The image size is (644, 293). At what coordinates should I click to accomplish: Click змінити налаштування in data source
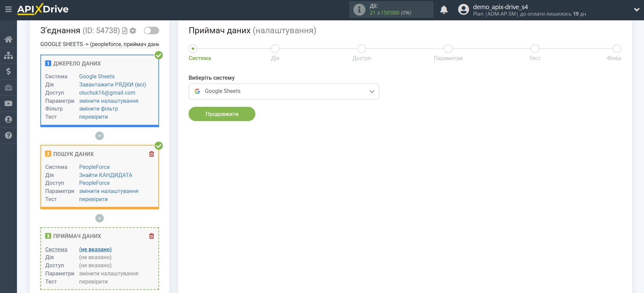109,101
